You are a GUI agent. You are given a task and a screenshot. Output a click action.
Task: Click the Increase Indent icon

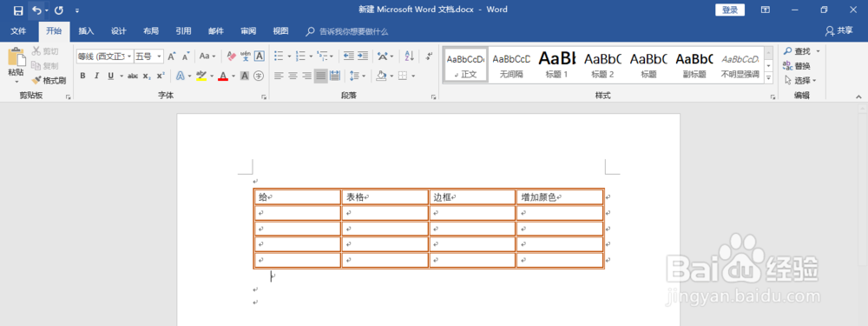point(363,56)
